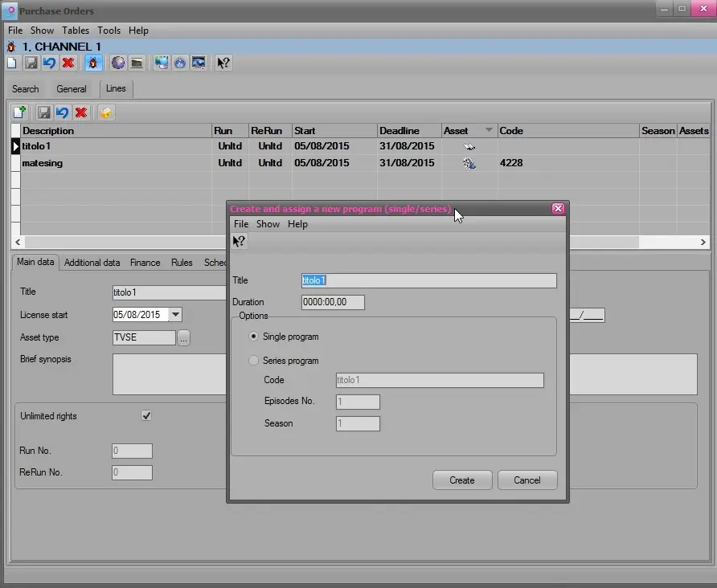The height and width of the screenshot is (588, 717).
Task: Click the red X delete icon in main toolbar
Action: coord(68,63)
